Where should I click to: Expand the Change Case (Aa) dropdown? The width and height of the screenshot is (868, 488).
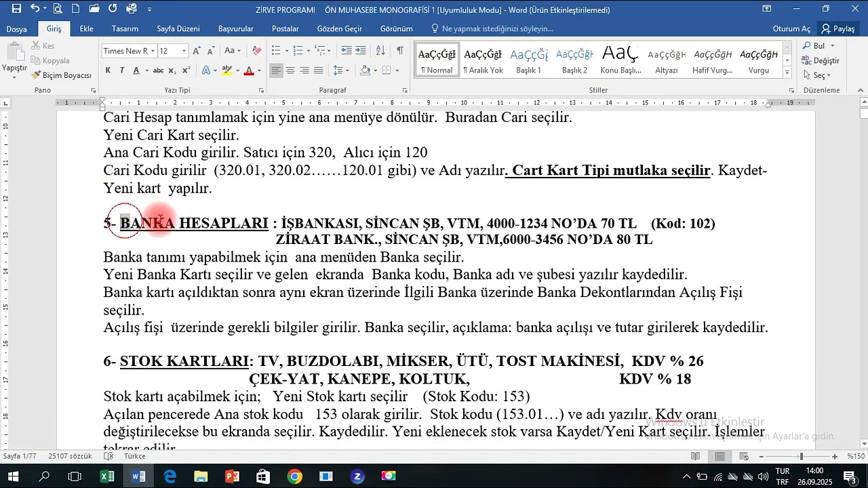click(x=239, y=51)
